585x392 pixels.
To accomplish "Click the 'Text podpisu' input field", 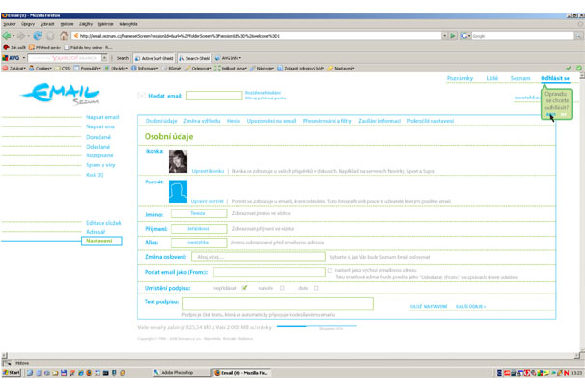I will [x=271, y=303].
